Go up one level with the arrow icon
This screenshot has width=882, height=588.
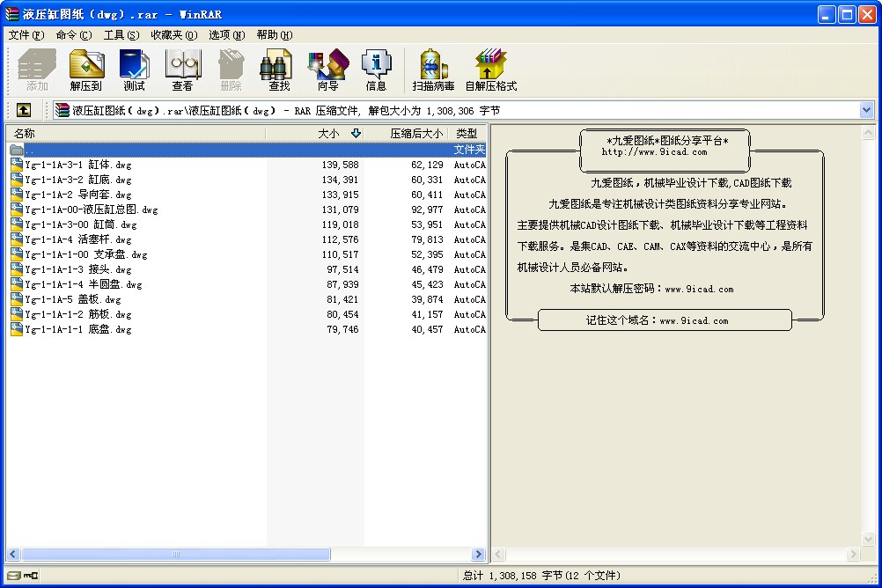(24, 110)
